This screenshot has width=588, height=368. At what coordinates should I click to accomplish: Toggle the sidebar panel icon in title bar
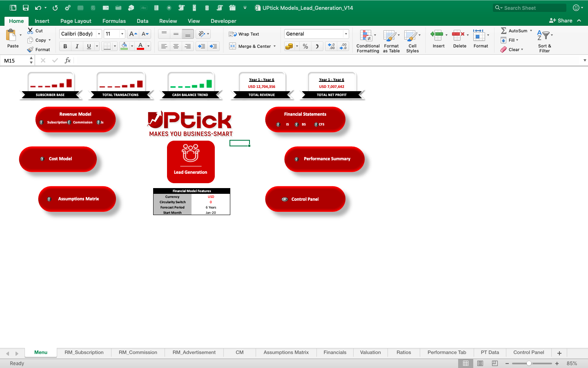(13, 8)
